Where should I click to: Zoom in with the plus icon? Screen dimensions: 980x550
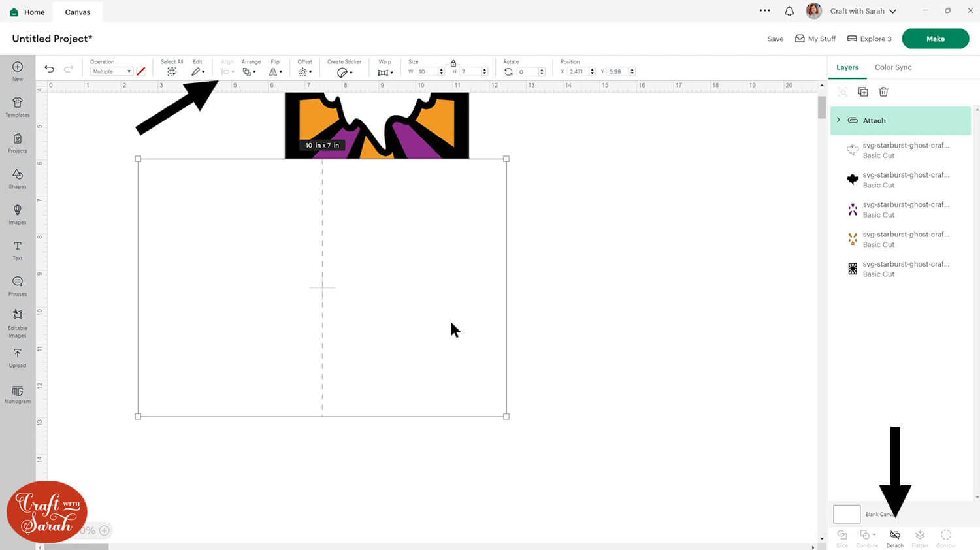(x=104, y=530)
